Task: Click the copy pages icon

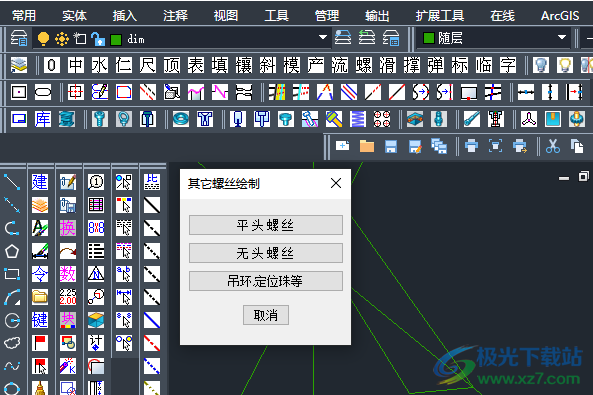Action: coord(577,146)
